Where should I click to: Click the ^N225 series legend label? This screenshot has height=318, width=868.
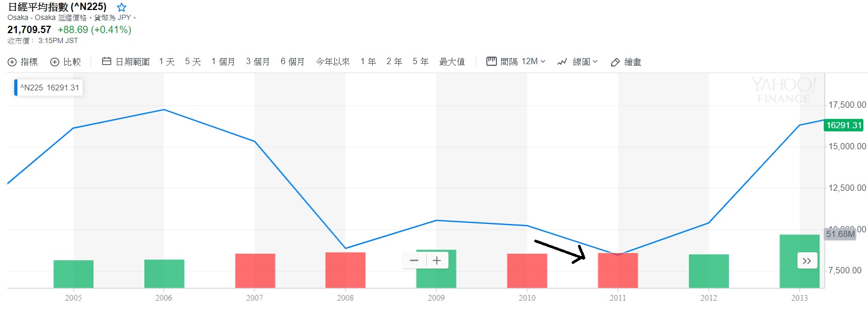(x=49, y=88)
